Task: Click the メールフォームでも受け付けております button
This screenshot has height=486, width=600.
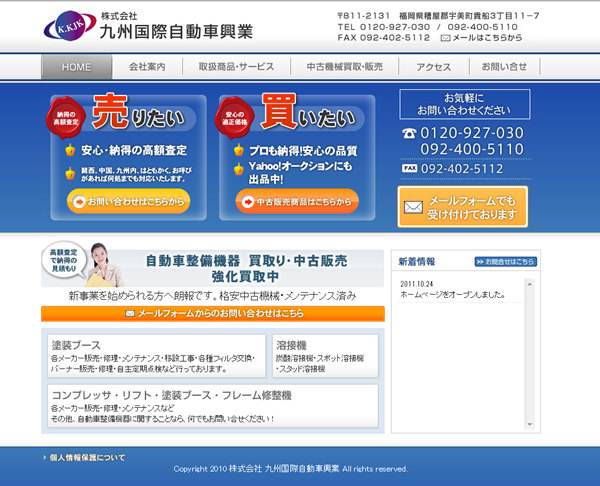Action: 463,207
